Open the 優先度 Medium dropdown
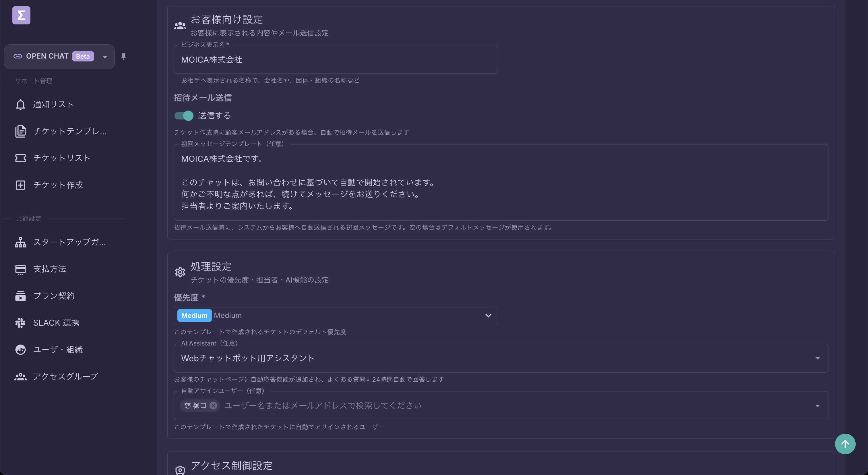This screenshot has height=475, width=868. point(336,316)
